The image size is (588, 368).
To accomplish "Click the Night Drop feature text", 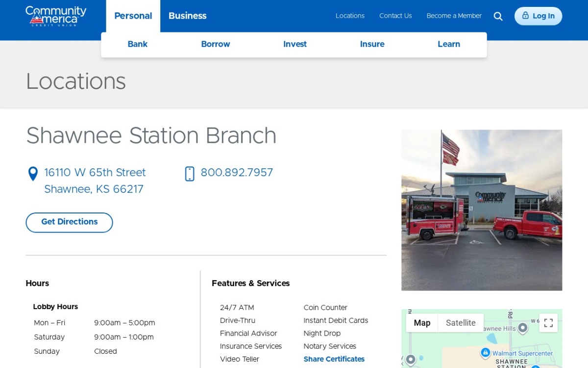I will tap(322, 333).
